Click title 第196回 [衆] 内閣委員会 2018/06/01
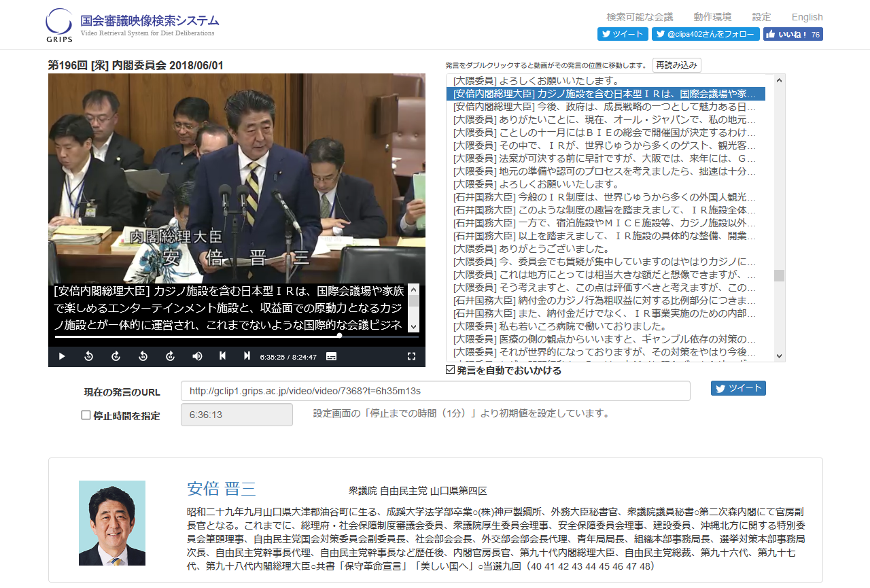Image resolution: width=870 pixels, height=588 pixels. (136, 65)
